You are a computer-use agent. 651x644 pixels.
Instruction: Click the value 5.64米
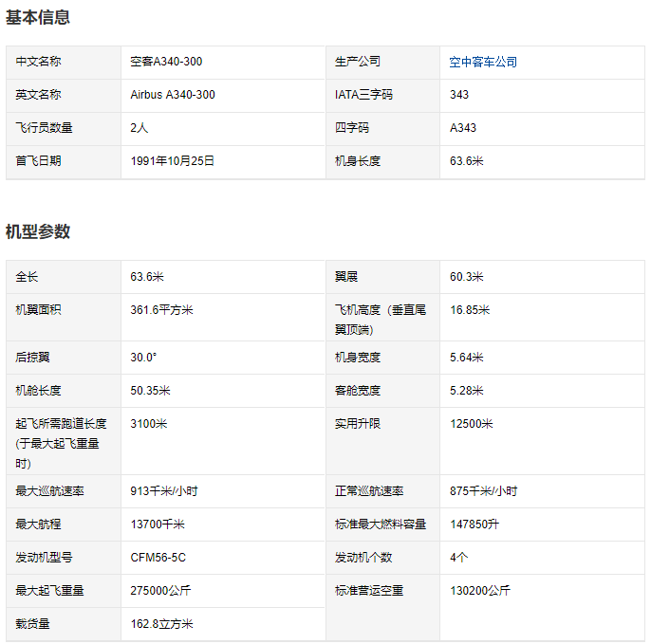(x=467, y=358)
